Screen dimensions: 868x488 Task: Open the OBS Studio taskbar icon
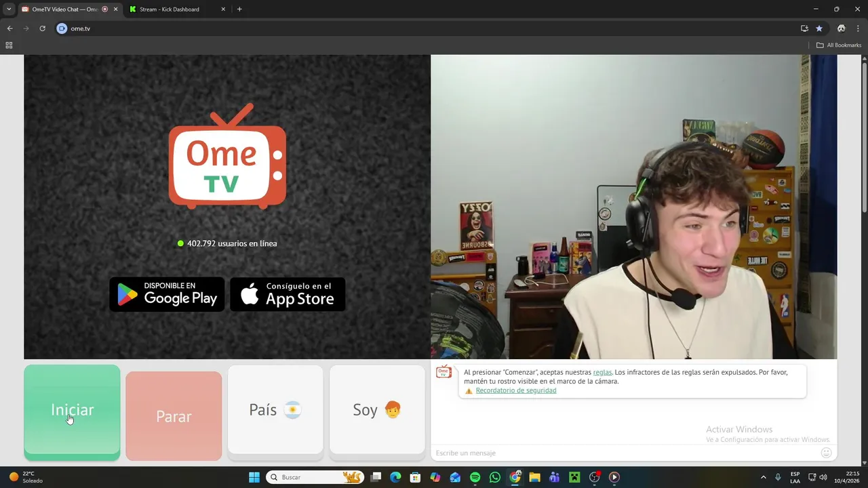click(595, 477)
